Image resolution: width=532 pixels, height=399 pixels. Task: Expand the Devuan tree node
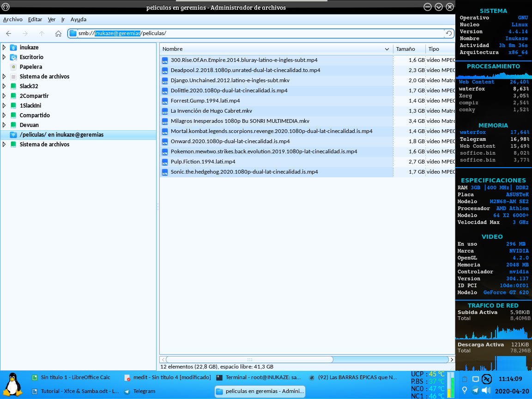tap(5, 125)
